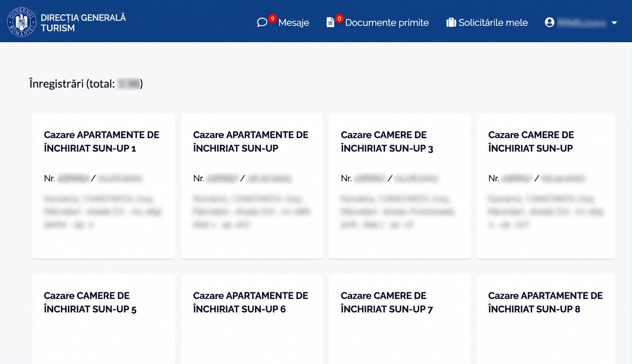Click the Guvernul Romaniei logo emblem
This screenshot has width=632, height=364.
(22, 22)
